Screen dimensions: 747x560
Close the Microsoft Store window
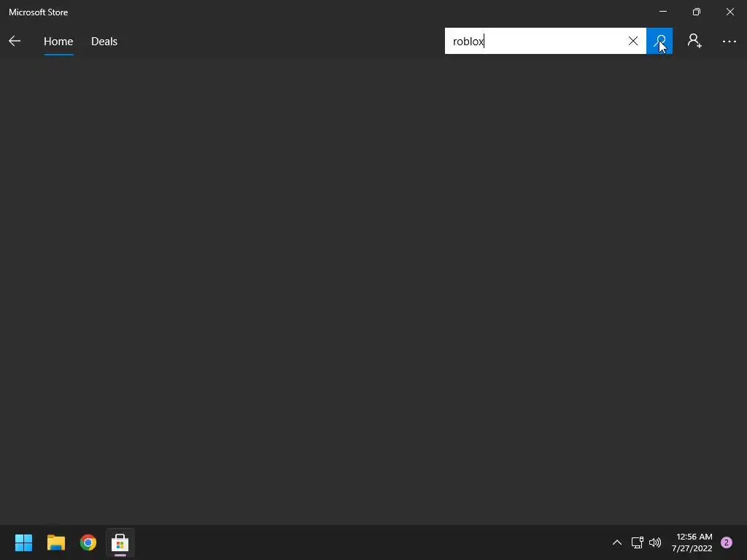[x=729, y=12]
